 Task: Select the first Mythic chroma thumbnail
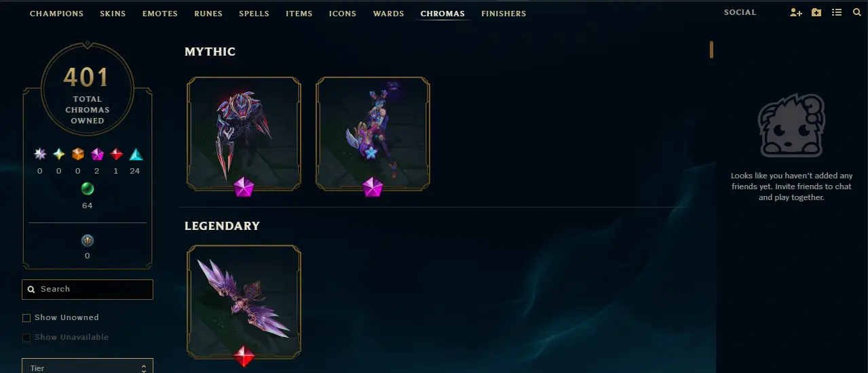[x=244, y=134]
